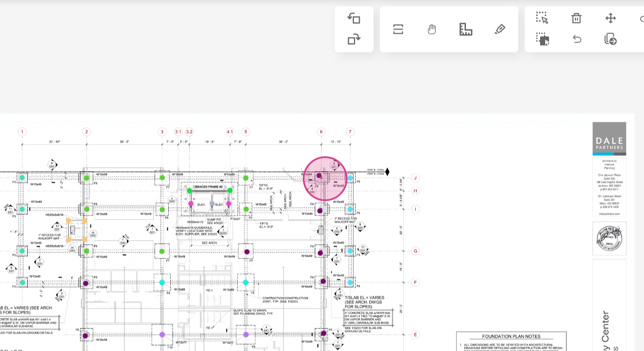The image size is (644, 351).
Task: Click the "SUMP PIT, SEE 4/S220" note
Action: [x=216, y=221]
